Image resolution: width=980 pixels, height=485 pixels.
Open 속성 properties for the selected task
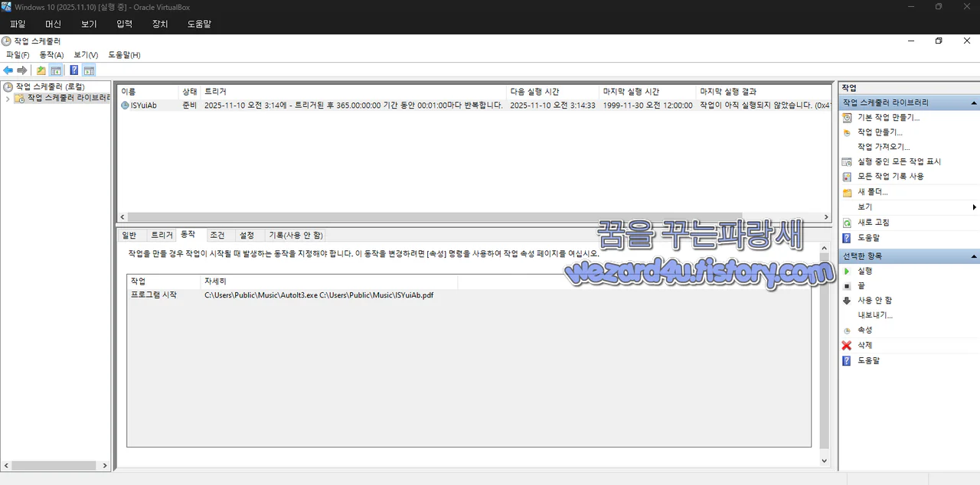coord(864,330)
